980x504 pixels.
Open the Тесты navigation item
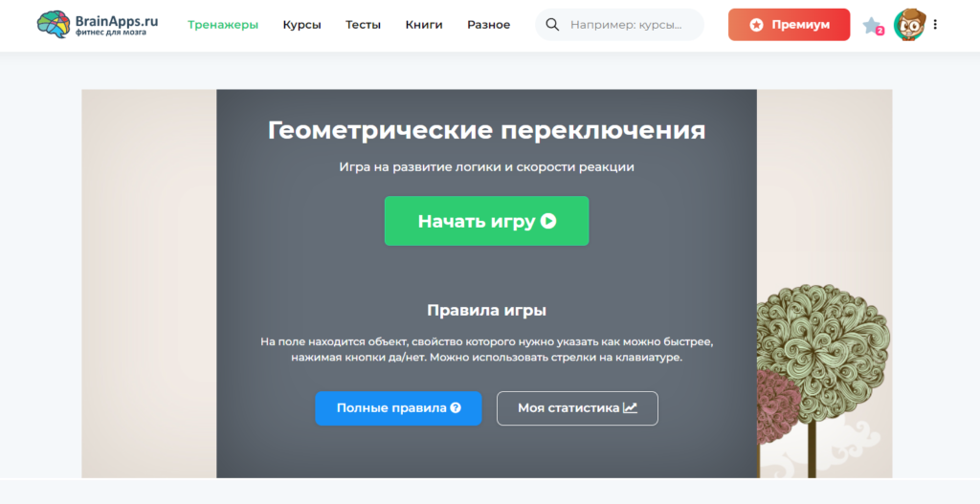coord(363,25)
